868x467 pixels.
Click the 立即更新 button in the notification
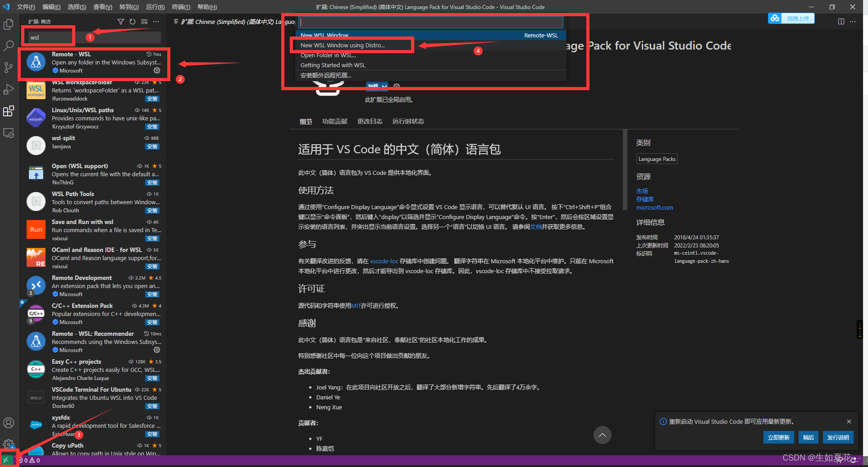[778, 437]
